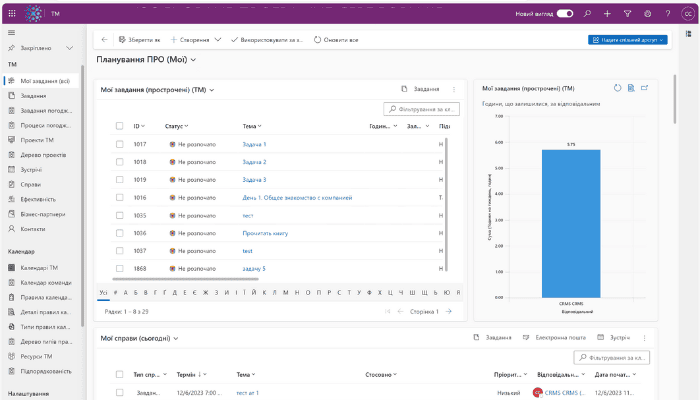
Task: Open the settings gear in top bar
Action: 647,14
